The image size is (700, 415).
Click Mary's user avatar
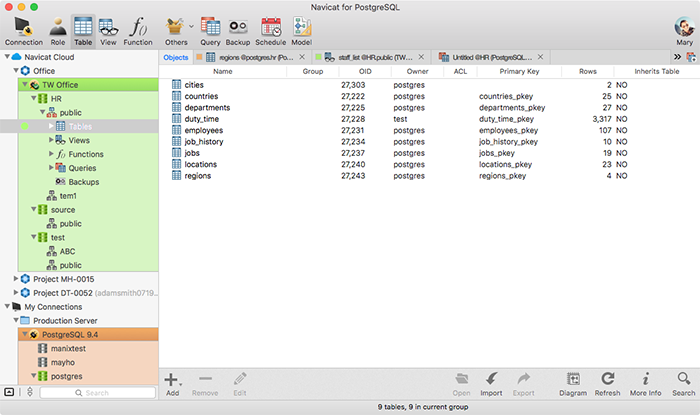(x=684, y=27)
